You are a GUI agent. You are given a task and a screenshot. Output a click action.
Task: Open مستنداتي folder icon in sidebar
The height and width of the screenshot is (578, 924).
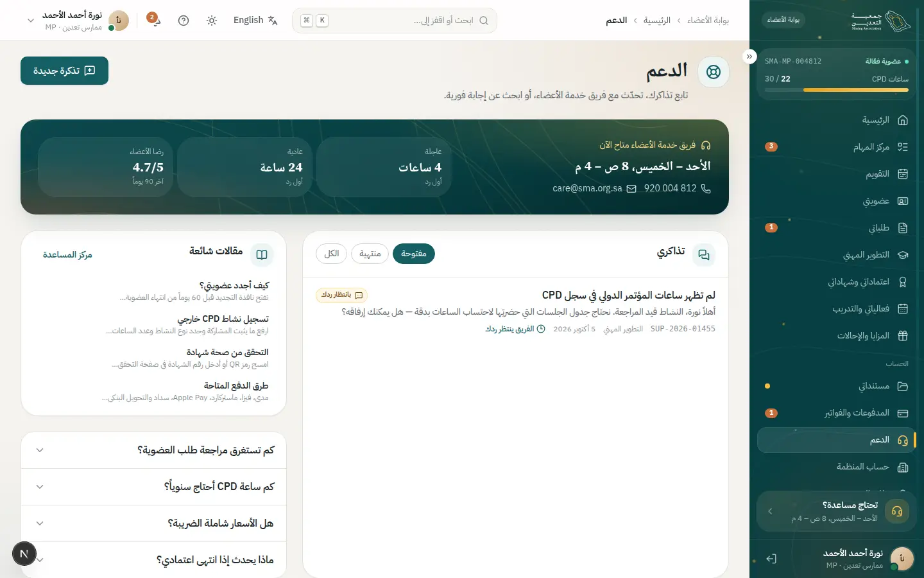click(903, 386)
